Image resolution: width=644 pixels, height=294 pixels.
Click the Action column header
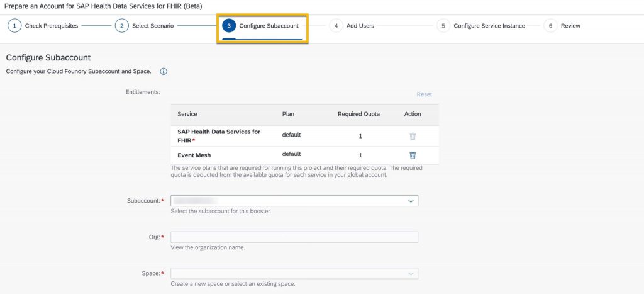tap(413, 114)
